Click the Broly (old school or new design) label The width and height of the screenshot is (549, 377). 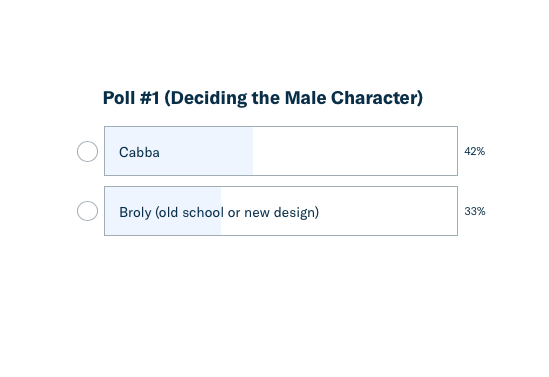pyautogui.click(x=219, y=212)
